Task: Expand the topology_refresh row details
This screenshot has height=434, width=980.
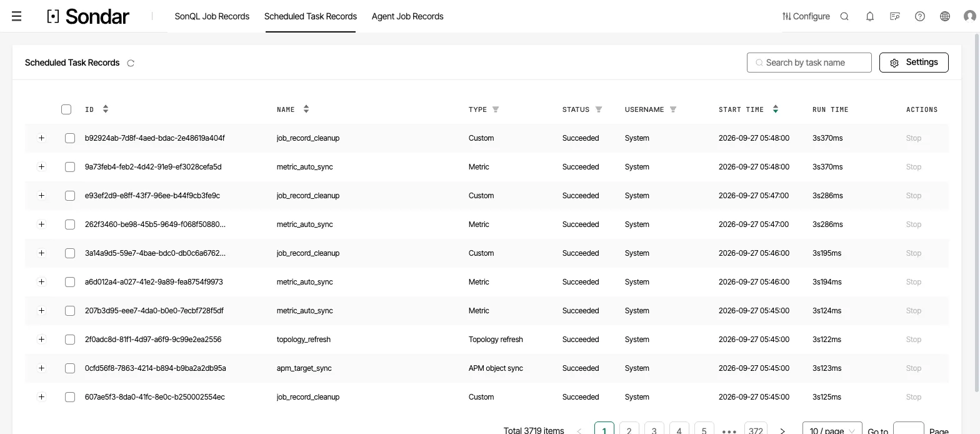Action: point(41,340)
